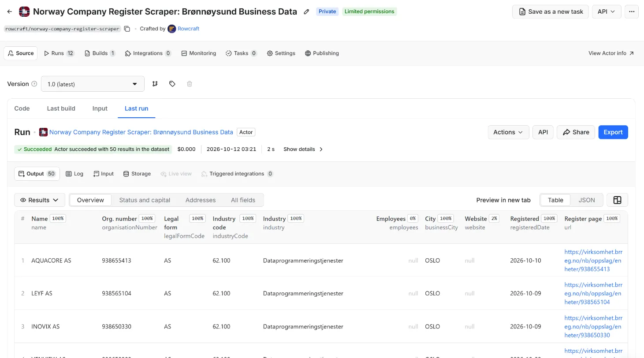Select the Table view toggle
The image size is (644, 358).
555,200
